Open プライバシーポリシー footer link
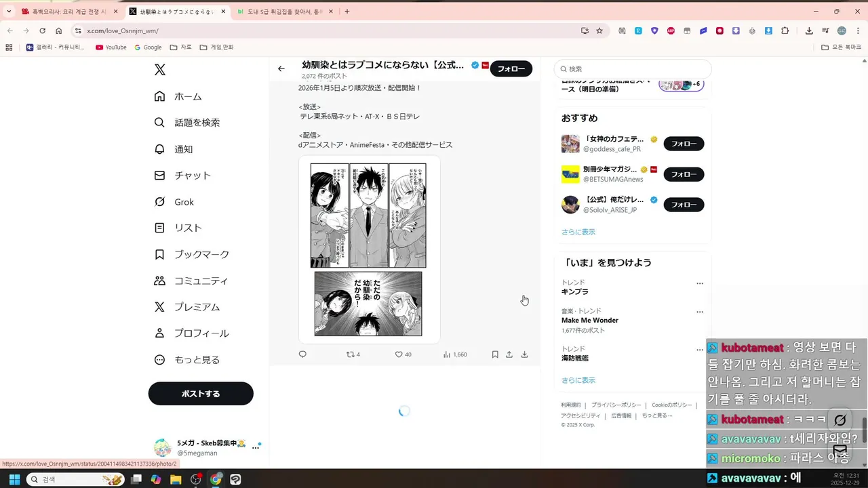 point(616,405)
